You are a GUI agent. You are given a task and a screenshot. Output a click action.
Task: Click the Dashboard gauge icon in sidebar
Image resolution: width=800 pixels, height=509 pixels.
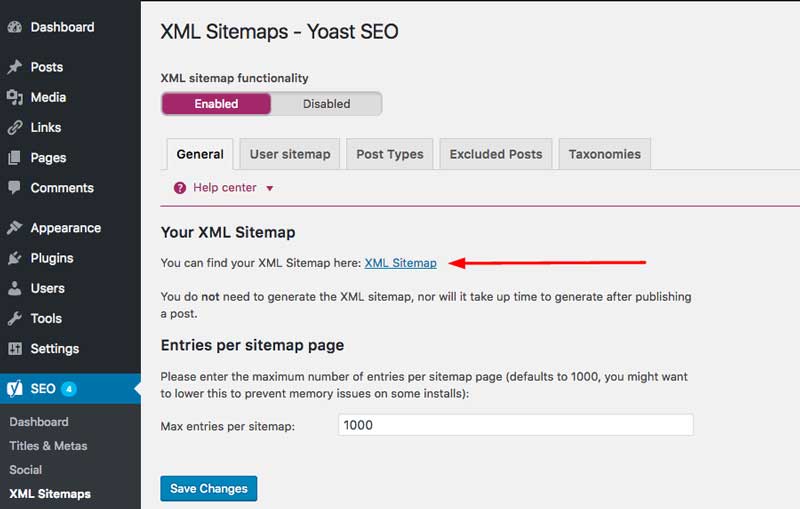(14, 28)
